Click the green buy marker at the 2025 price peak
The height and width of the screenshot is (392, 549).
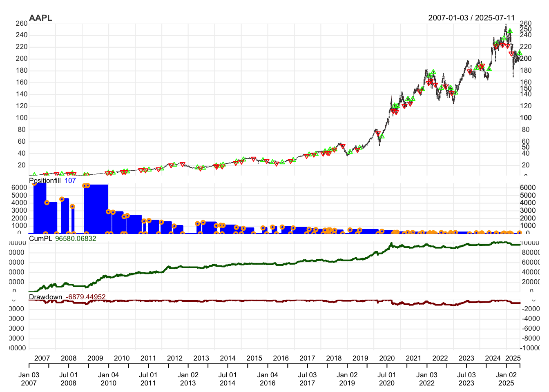coord(510,31)
